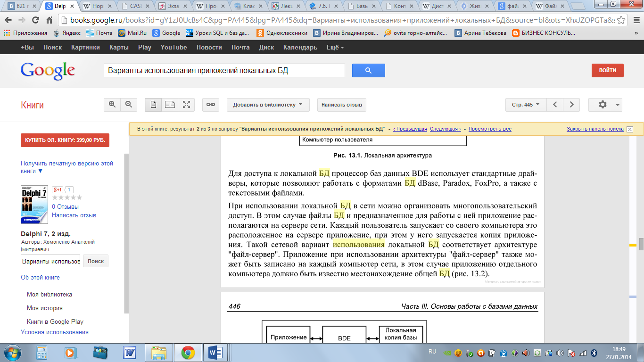Click the Написать отзыв button
The height and width of the screenshot is (362, 644).
(x=342, y=105)
